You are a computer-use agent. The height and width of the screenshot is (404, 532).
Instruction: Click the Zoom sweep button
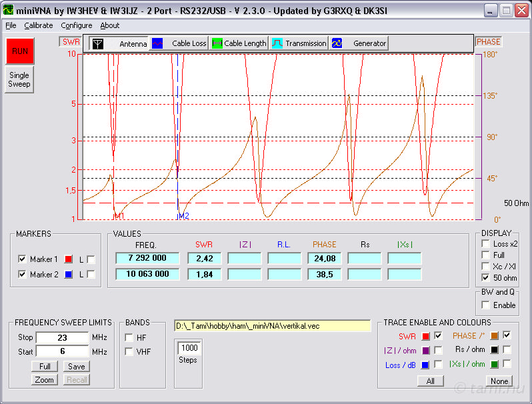coord(44,379)
